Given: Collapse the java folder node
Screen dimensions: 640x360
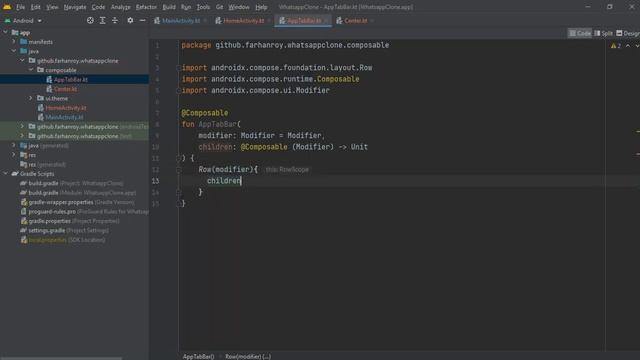Looking at the screenshot, I should coord(14,51).
